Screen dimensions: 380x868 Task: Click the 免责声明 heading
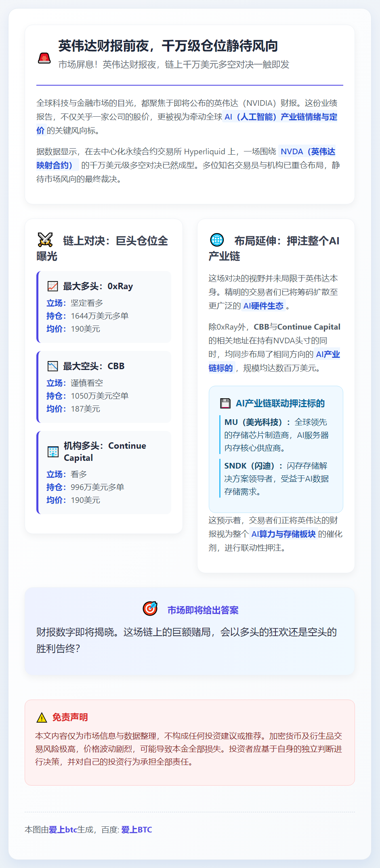(70, 717)
